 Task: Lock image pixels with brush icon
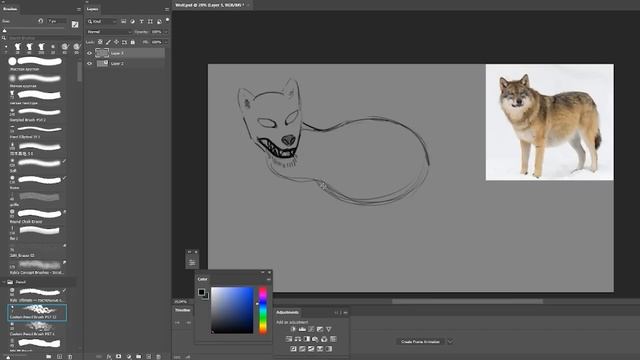108,42
